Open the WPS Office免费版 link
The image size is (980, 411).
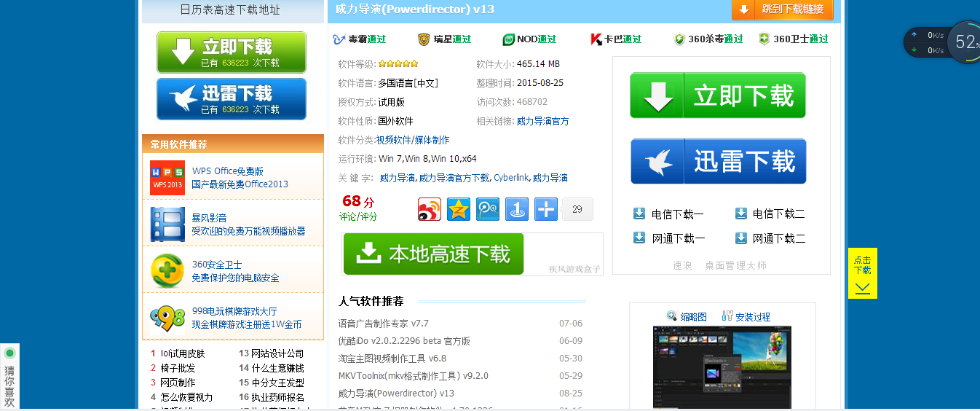[228, 171]
